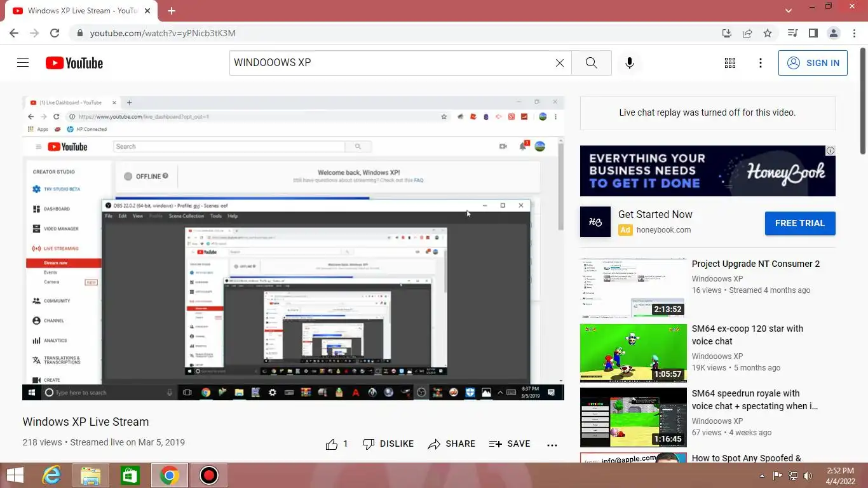Click the SHARE button under the video
The width and height of the screenshot is (868, 488).
(x=452, y=444)
